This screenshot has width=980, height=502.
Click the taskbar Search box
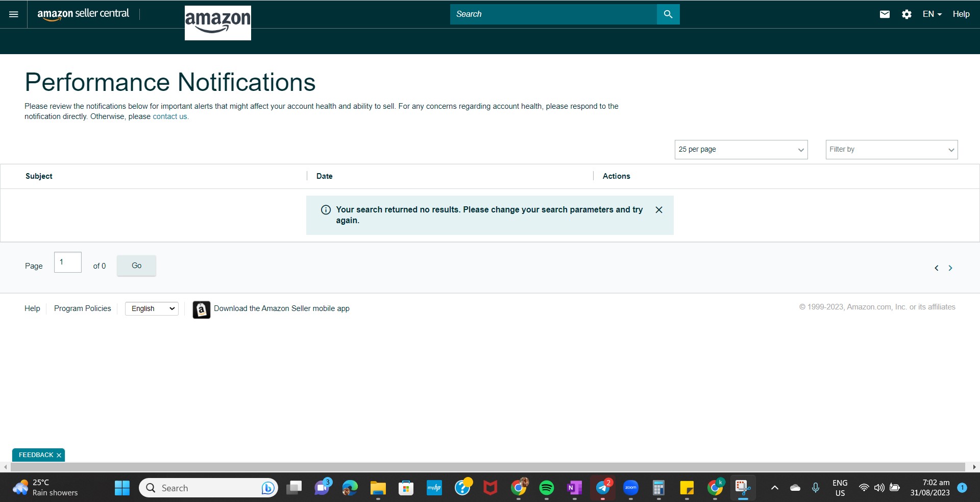click(208, 488)
